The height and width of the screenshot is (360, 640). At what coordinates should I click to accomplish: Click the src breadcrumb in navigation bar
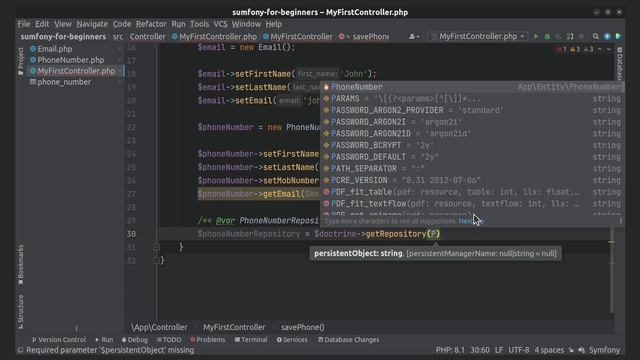tap(118, 36)
